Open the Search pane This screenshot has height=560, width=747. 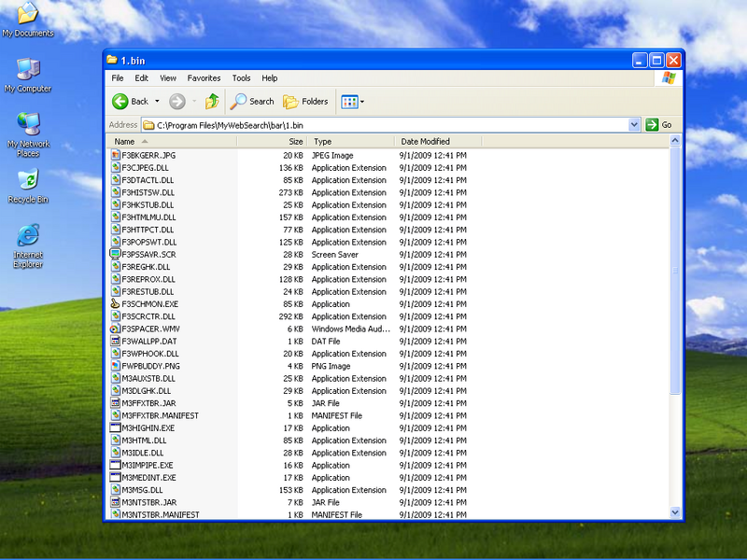click(252, 102)
